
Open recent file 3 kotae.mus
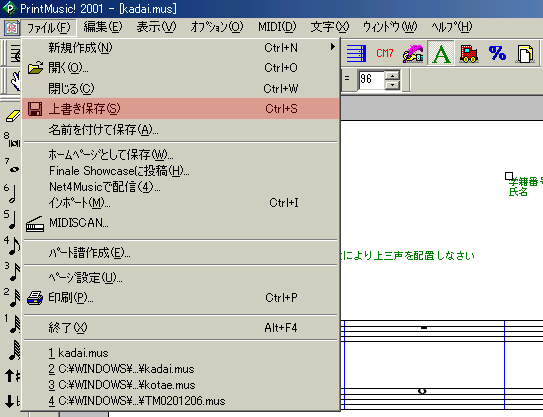tap(180, 385)
